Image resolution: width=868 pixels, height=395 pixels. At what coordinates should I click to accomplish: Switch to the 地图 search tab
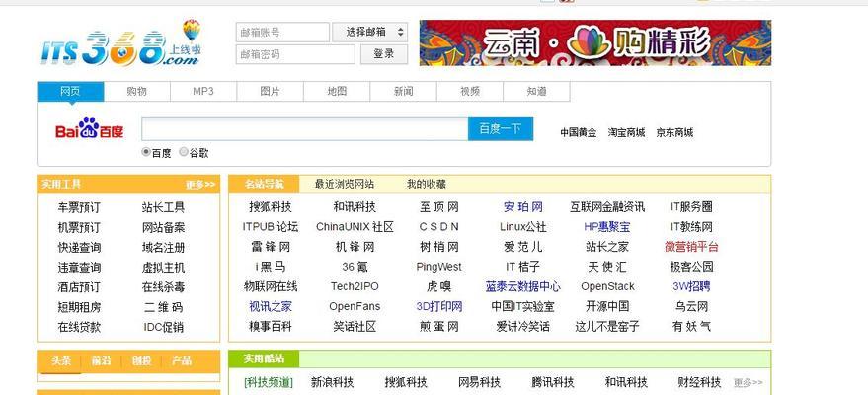(x=337, y=91)
